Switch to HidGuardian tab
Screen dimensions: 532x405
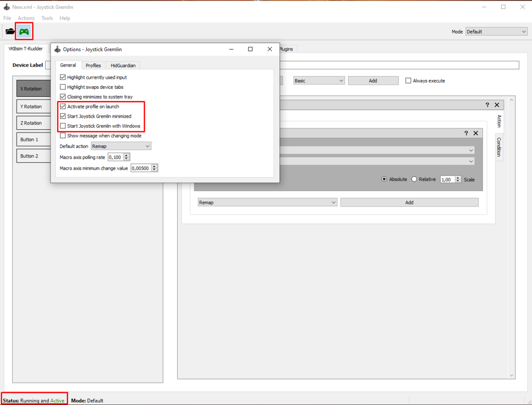point(123,65)
